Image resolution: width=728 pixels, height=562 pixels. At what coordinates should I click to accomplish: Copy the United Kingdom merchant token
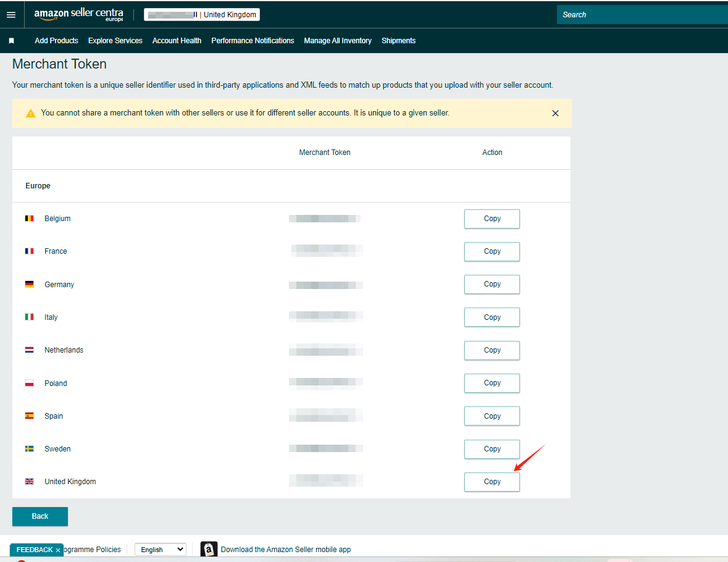[x=492, y=482]
